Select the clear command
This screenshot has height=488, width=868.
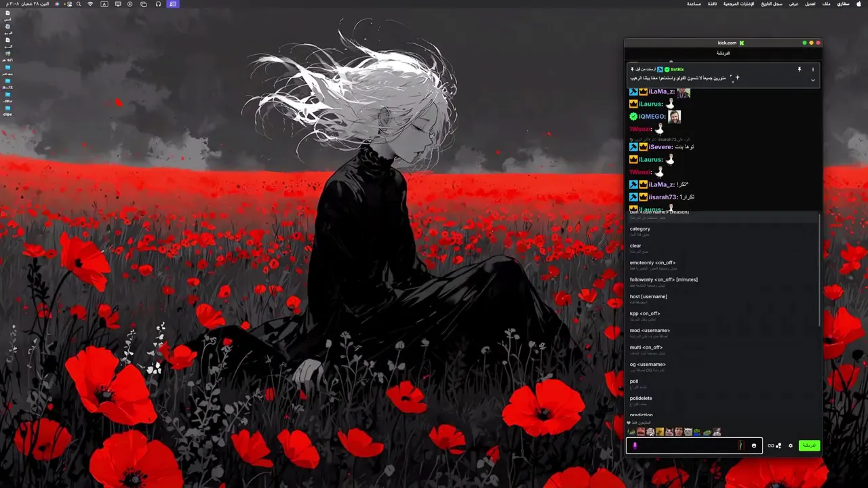[722, 248]
